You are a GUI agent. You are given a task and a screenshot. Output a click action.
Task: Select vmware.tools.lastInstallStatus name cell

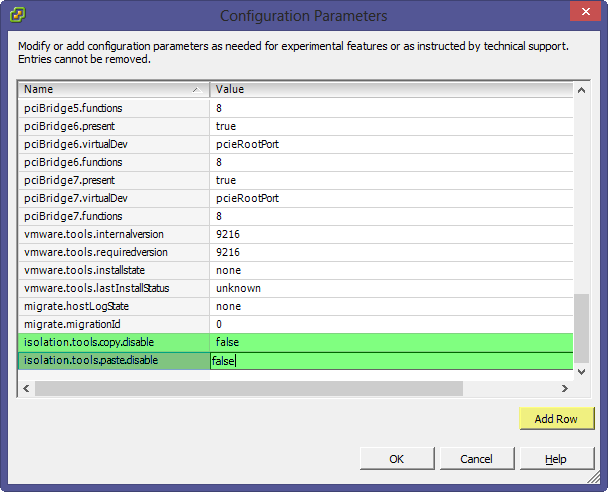tap(114, 288)
